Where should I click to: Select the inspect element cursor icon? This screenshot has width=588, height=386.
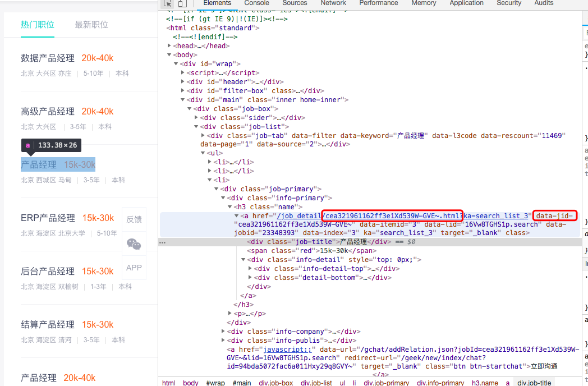coord(168,3)
